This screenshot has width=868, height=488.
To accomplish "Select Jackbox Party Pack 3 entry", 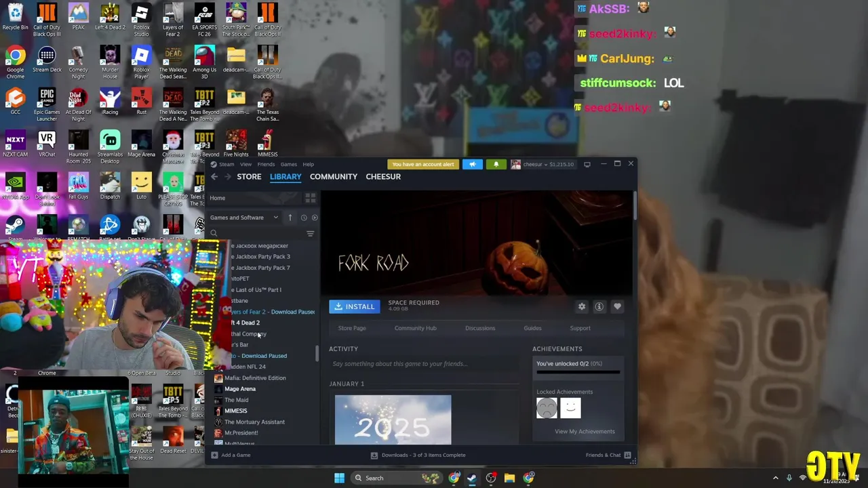I will [261, 257].
